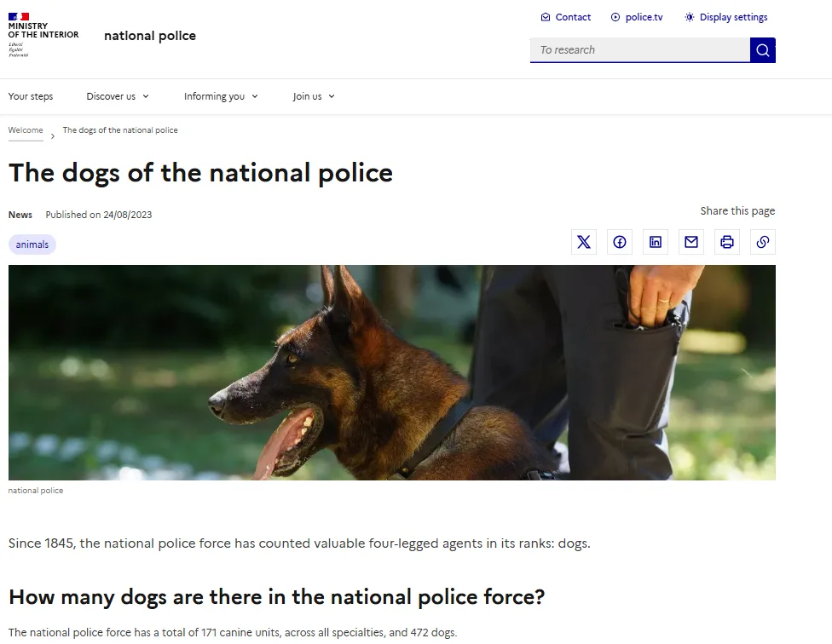Click the main article title heading
Viewport: 832px width, 644px height.
(x=200, y=173)
